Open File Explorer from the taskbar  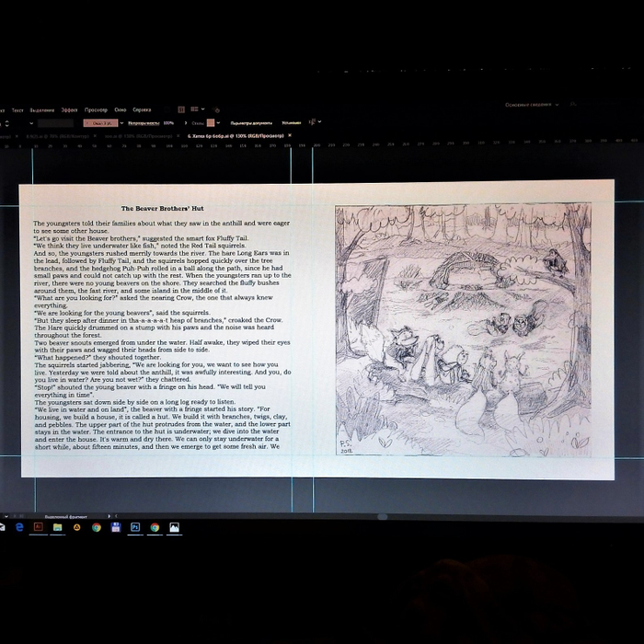(57, 527)
